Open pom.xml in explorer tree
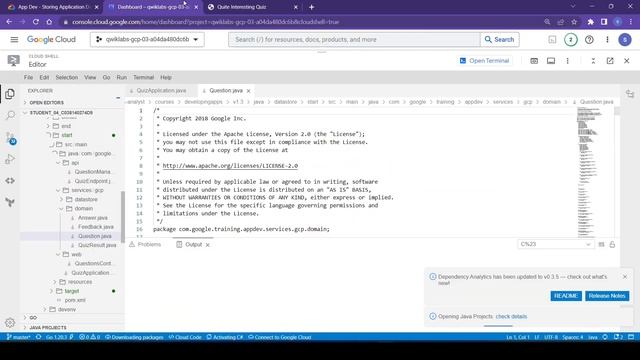 pyautogui.click(x=75, y=300)
